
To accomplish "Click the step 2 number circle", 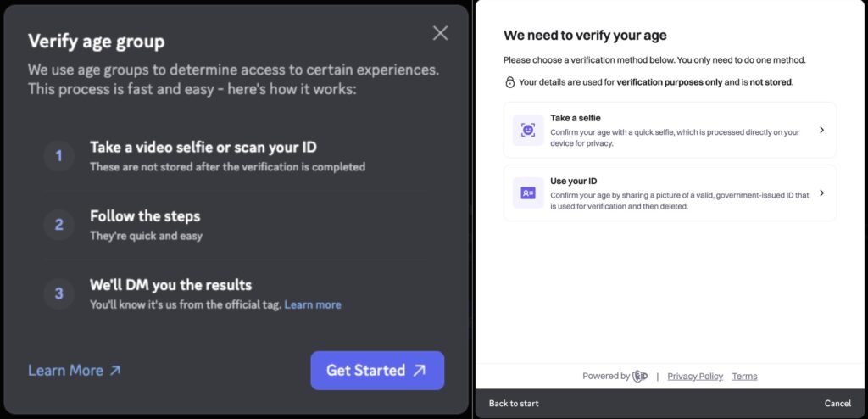I will click(x=58, y=225).
